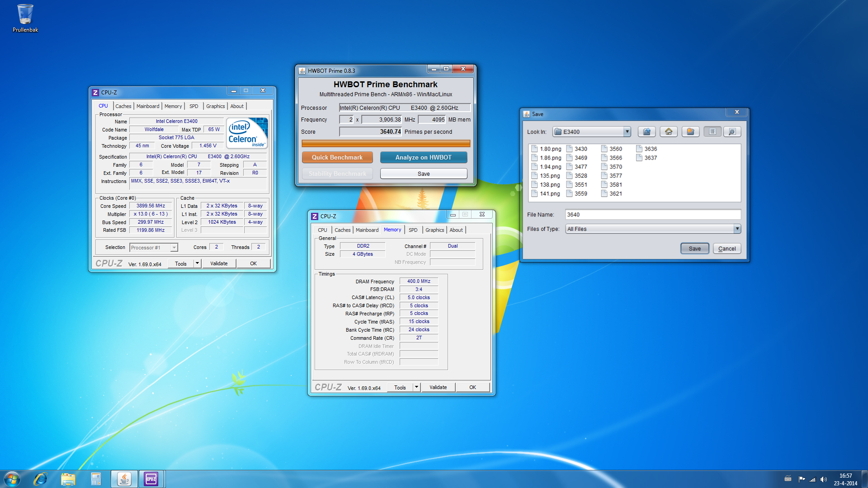868x488 pixels.
Task: Click the network signal tray icon
Action: [x=812, y=479]
